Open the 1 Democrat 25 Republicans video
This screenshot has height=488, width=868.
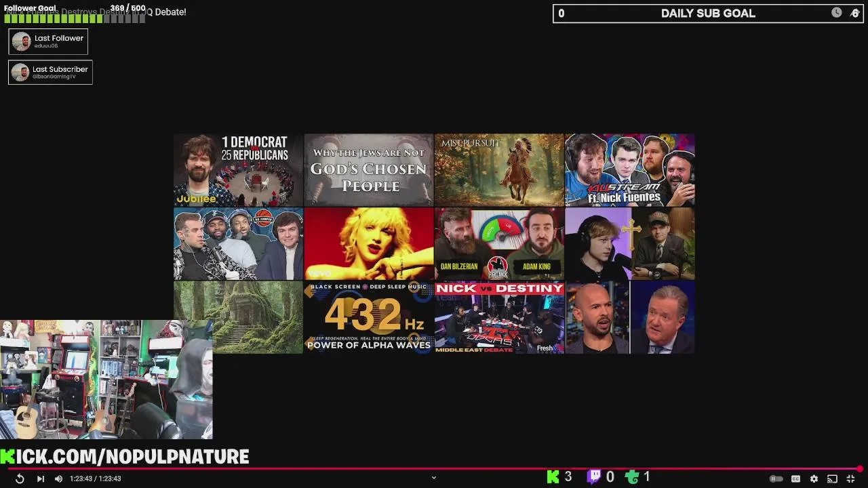click(x=238, y=169)
